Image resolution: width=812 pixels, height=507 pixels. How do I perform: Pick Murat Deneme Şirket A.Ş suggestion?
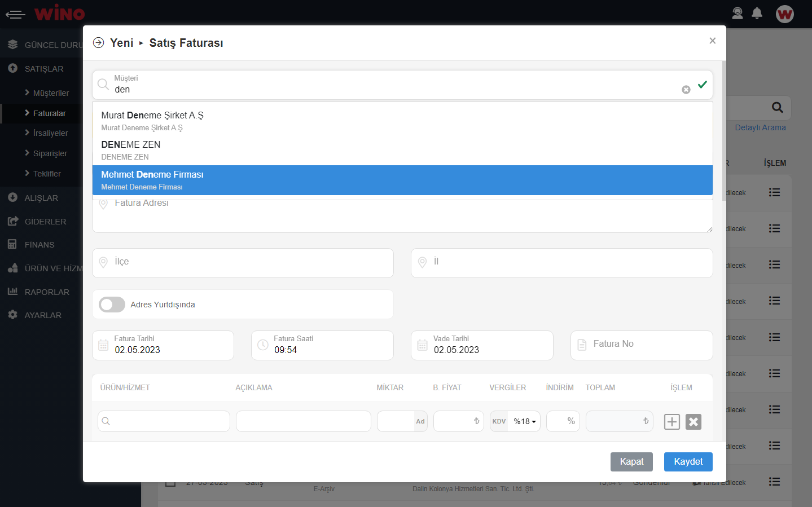(x=402, y=121)
